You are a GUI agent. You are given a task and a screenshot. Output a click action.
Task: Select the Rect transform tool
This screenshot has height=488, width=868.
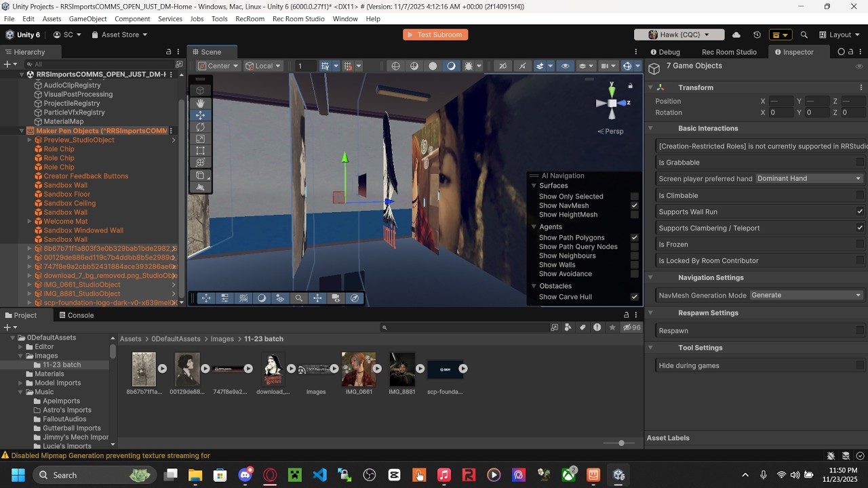point(200,150)
